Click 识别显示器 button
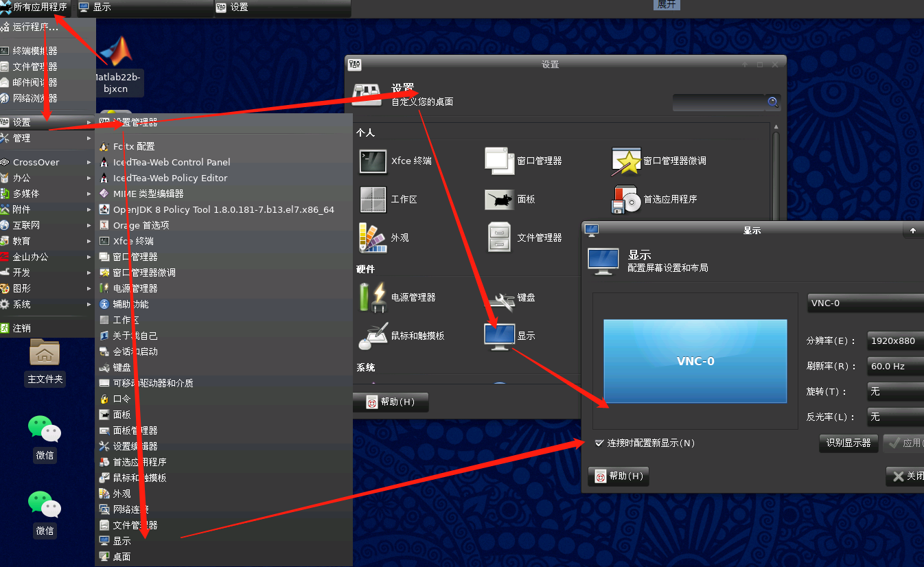 [848, 443]
